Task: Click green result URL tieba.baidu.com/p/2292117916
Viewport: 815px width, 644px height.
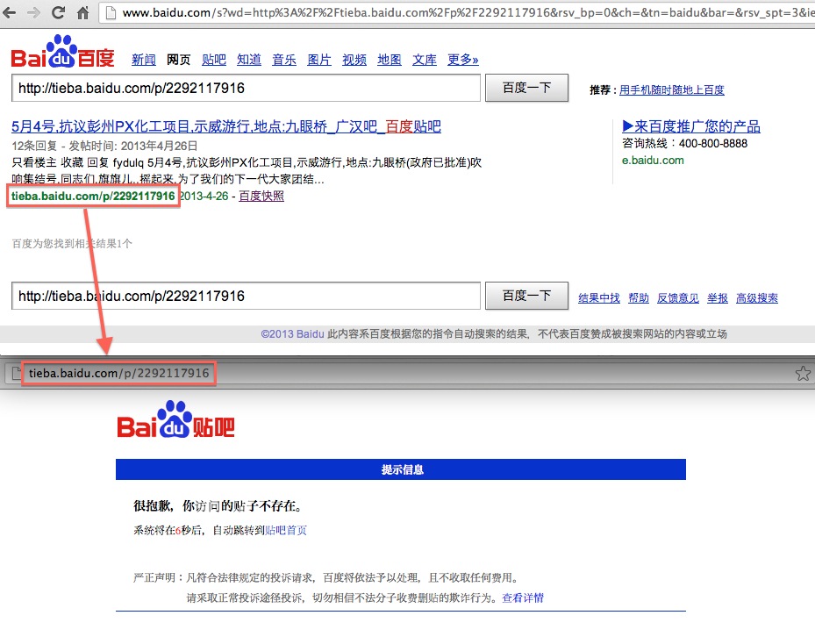Action: [93, 196]
